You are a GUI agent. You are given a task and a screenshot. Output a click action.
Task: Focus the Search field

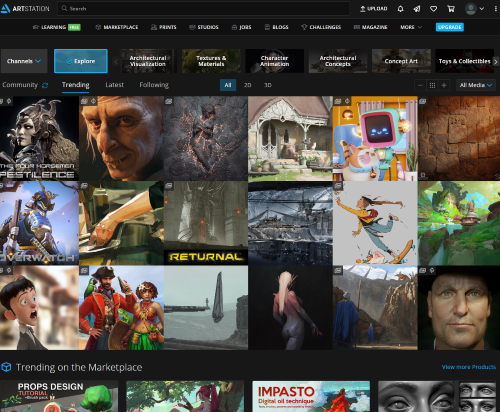click(x=204, y=8)
